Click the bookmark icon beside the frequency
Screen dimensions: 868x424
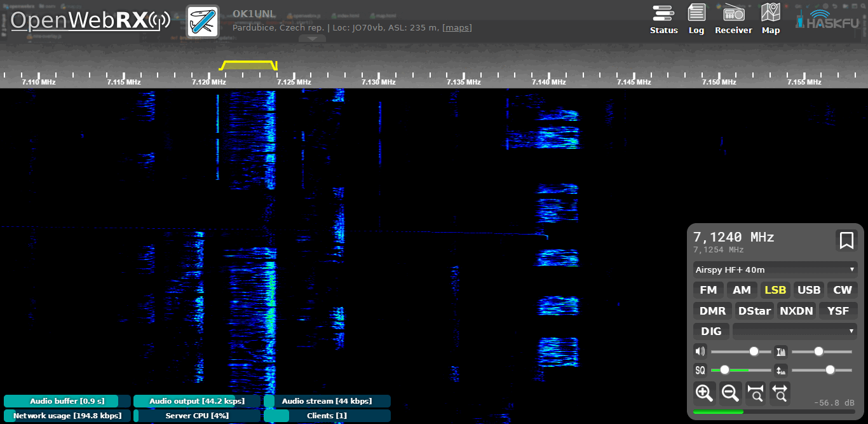click(846, 241)
